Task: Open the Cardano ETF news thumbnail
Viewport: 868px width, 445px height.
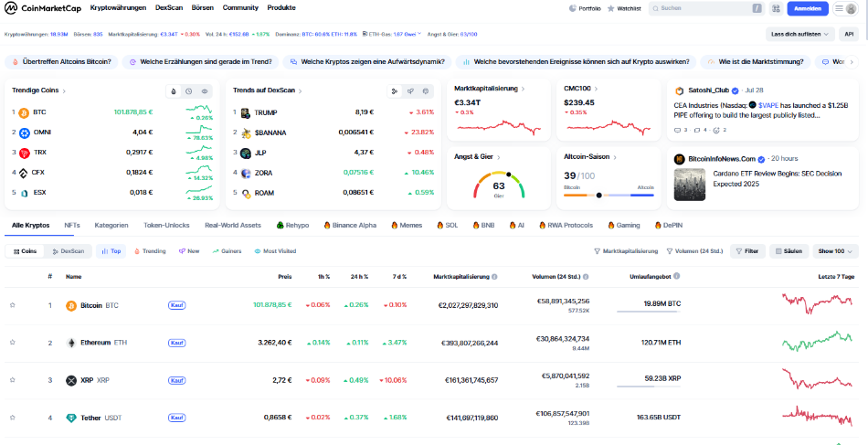Action: click(690, 185)
